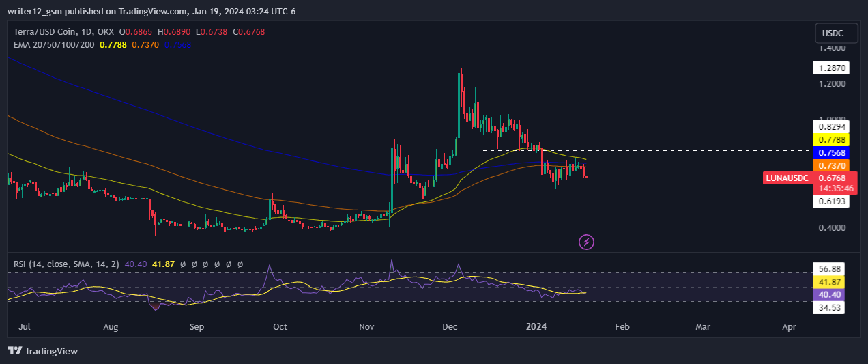868x364 pixels.
Task: Click the Nov label on time axis
Action: tap(366, 327)
